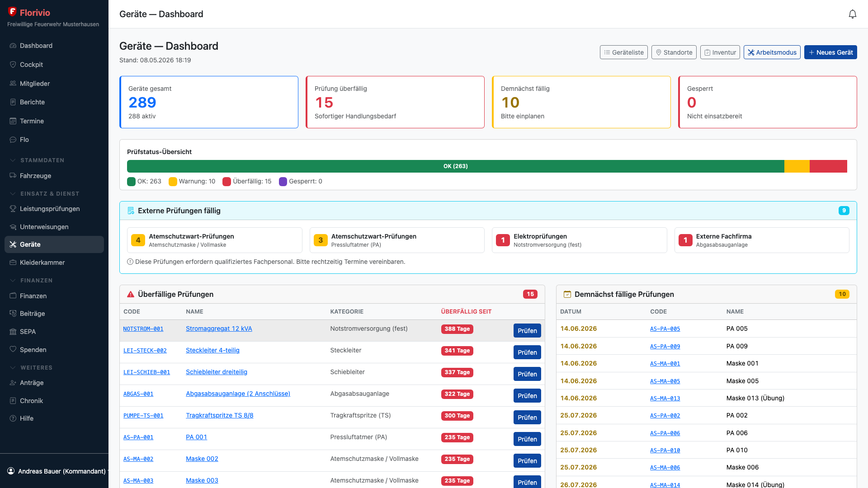The image size is (868, 488).
Task: Open the NOTSTROM-001 code link
Action: (143, 329)
